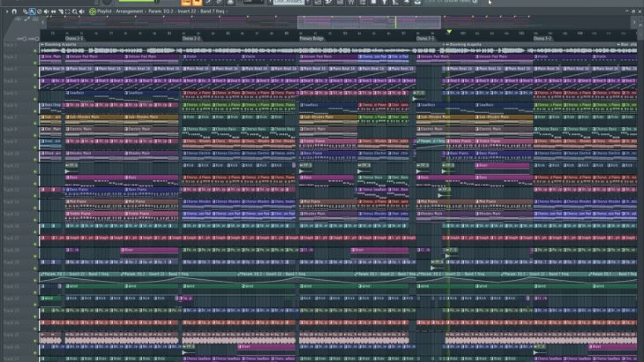Screen dimensions: 644x362
Task: Mute Track 3 using its green LED
Action: pos(35,75)
